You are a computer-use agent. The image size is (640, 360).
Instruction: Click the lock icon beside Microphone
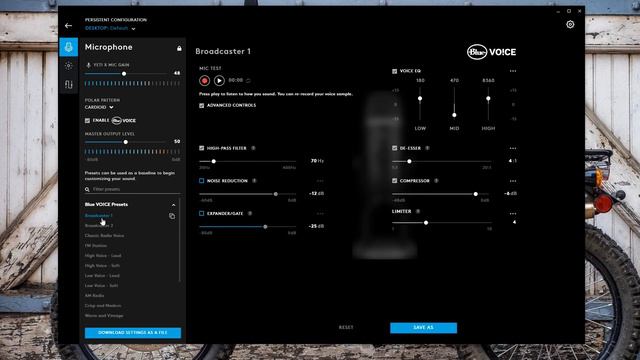pos(179,48)
